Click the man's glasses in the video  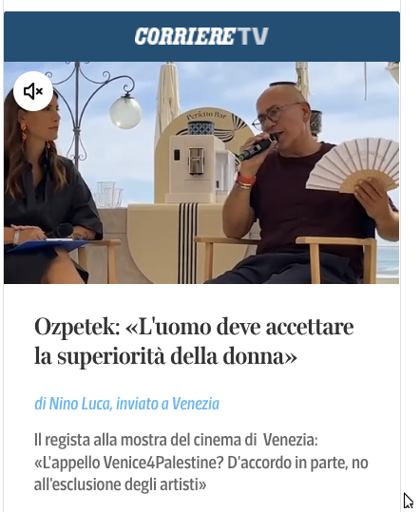pyautogui.click(x=277, y=114)
